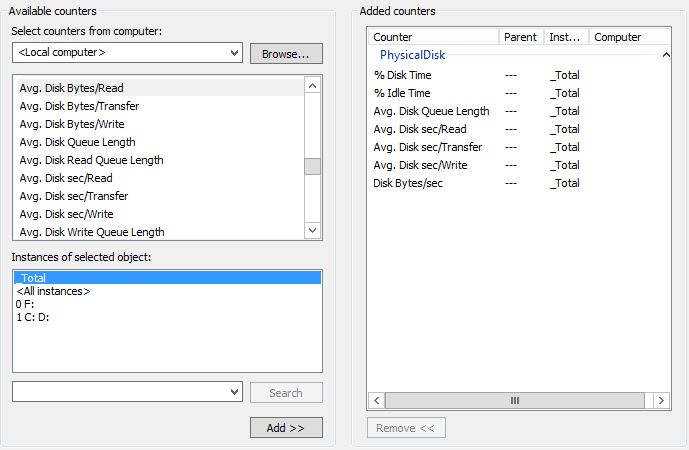The height and width of the screenshot is (450, 689).
Task: Select added Avg. Disk Queue Length counter
Action: point(519,111)
